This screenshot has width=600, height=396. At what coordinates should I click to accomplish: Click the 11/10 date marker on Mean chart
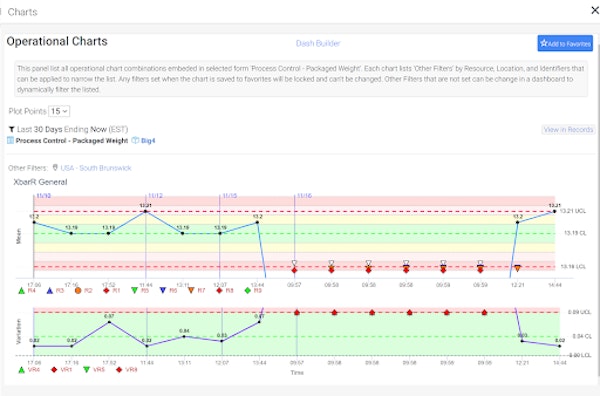tap(43, 196)
